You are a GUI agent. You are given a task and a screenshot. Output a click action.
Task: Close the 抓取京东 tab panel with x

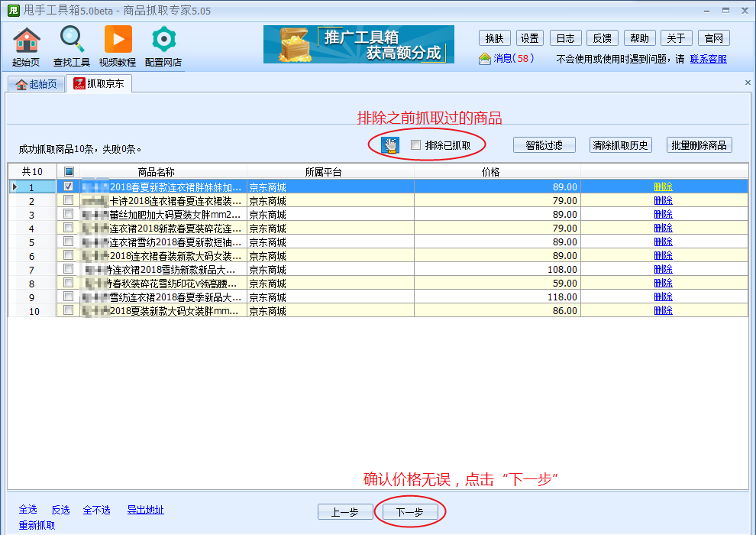[748, 83]
